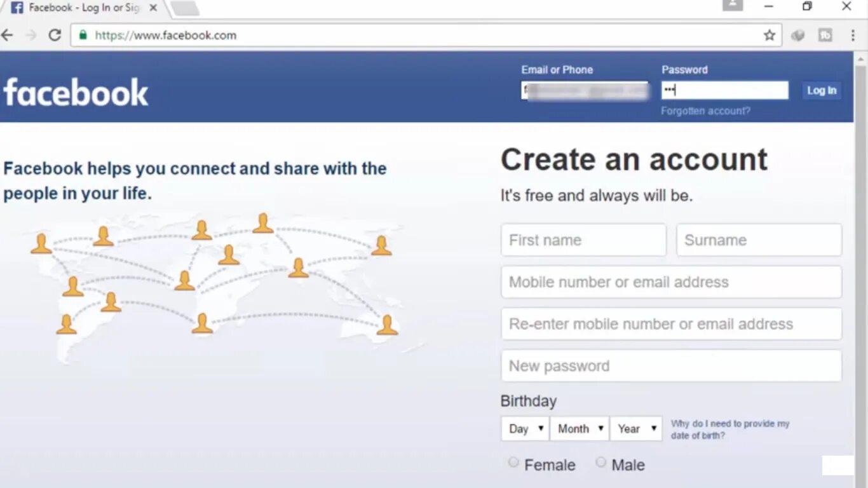The image size is (868, 488).
Task: Click the Password label in header
Action: (684, 70)
